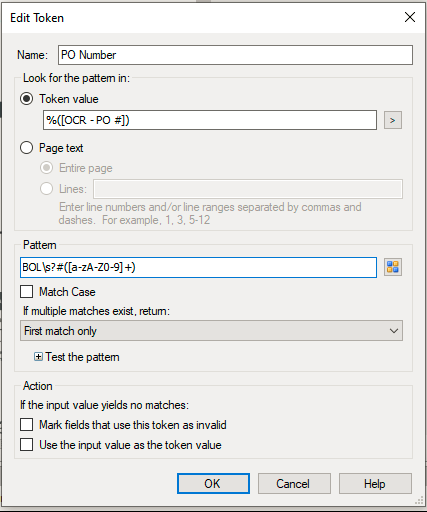The height and width of the screenshot is (512, 427).
Task: Click the token picker arrow button
Action: (393, 120)
